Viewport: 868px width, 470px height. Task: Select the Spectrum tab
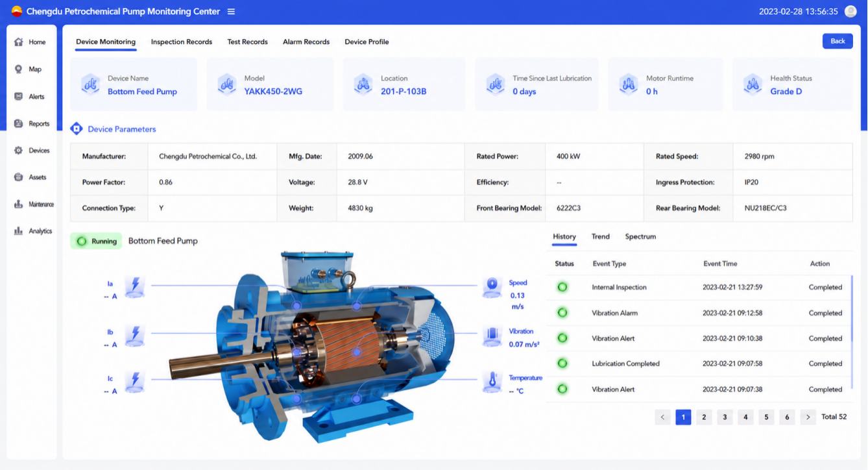point(640,236)
